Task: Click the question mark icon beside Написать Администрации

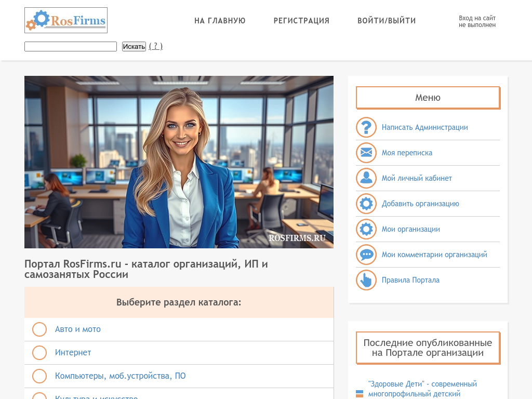Action: coord(366,127)
